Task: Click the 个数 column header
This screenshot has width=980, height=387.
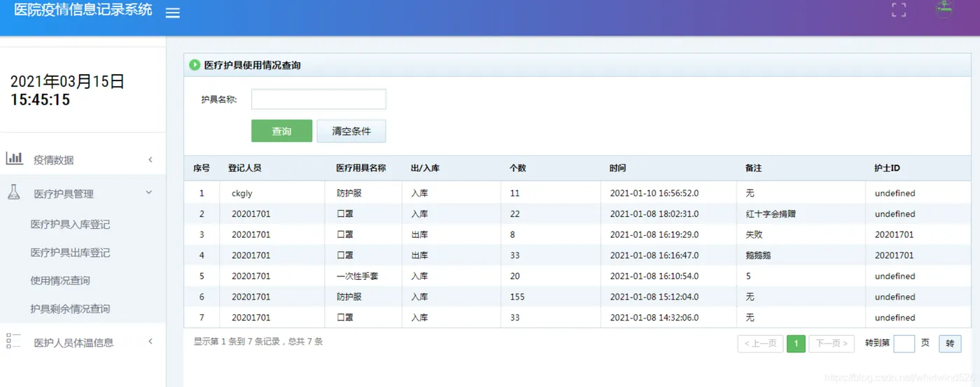Action: click(518, 168)
